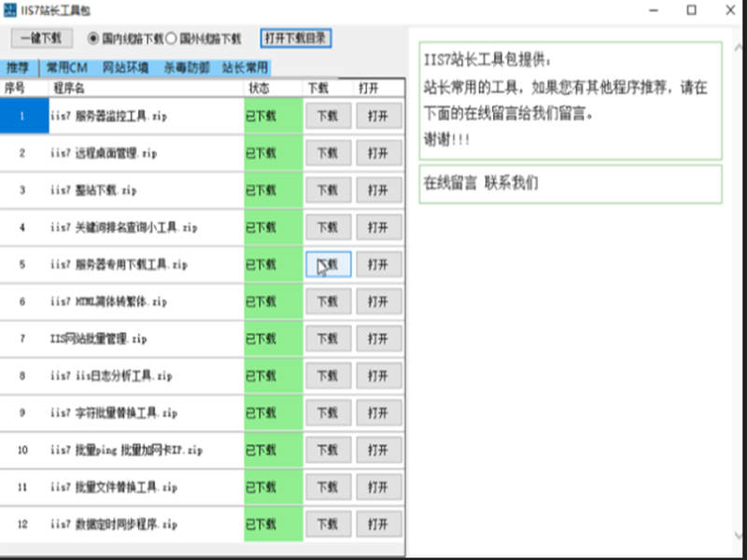This screenshot has width=747, height=560.
Task: Follow the 联系我们 link
Action: click(511, 183)
